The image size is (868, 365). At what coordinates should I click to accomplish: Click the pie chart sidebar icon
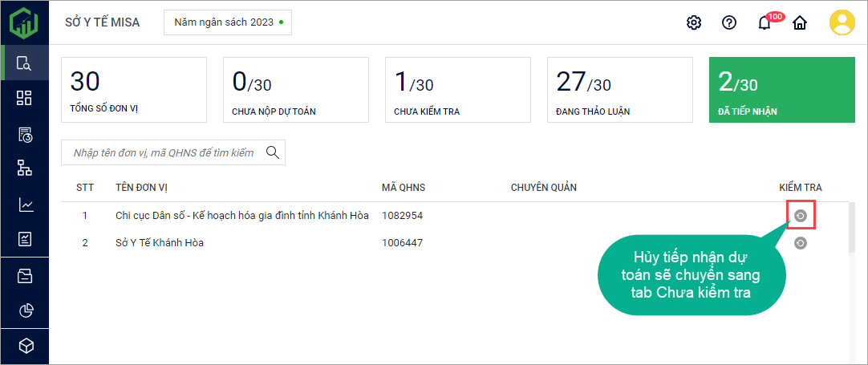25,310
